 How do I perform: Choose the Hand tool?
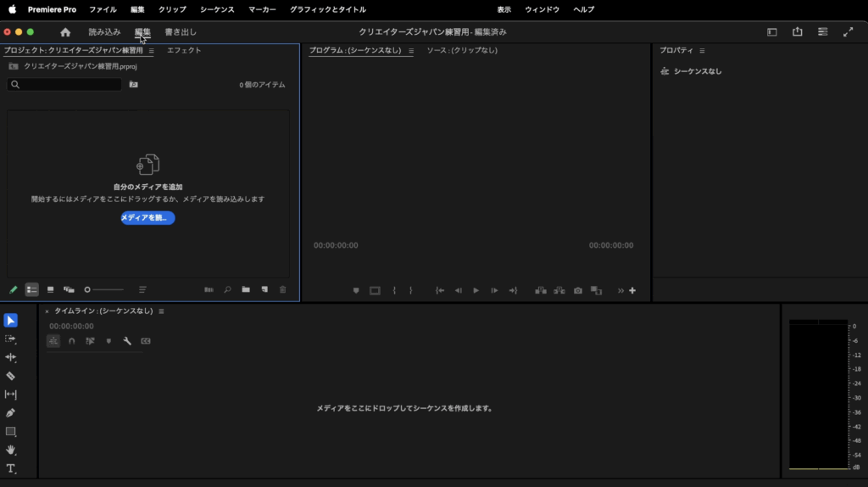(x=11, y=450)
